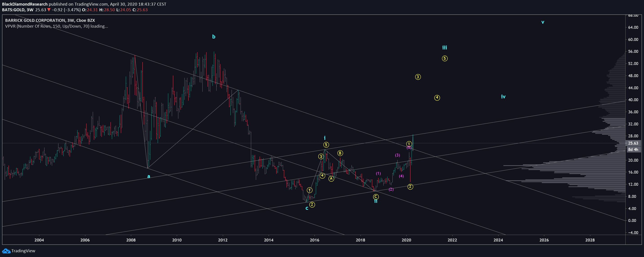Click the 64.00 price axis label
This screenshot has height=257, width=644.
click(633, 27)
